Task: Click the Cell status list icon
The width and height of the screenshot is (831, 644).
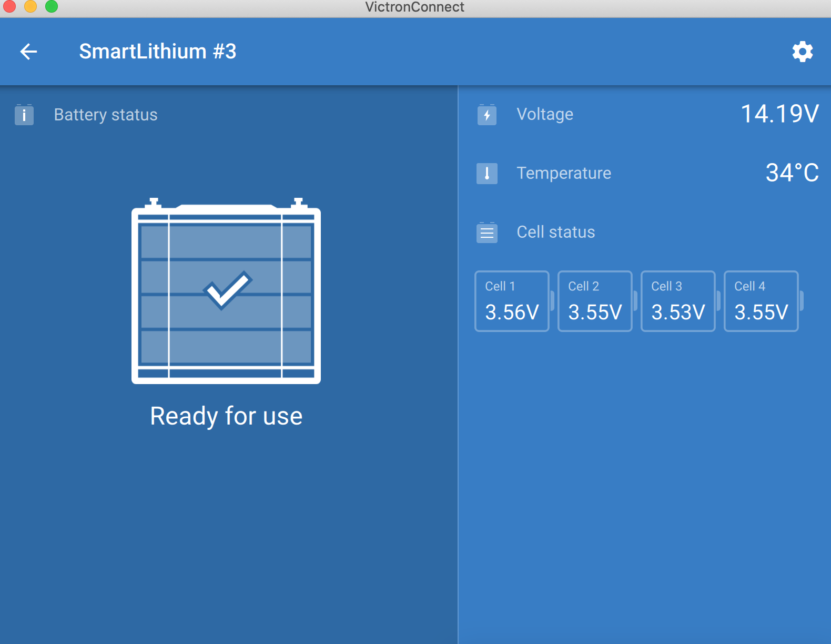Action: click(x=487, y=232)
